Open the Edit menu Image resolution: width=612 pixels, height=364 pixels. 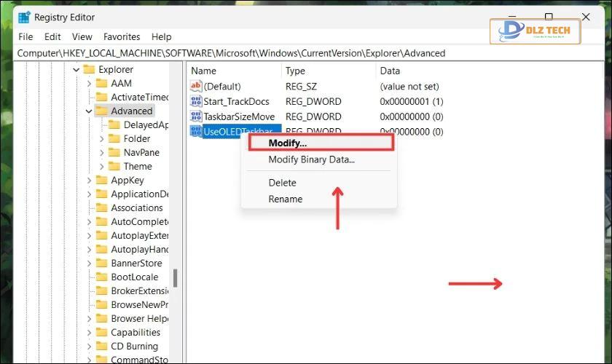coord(52,36)
